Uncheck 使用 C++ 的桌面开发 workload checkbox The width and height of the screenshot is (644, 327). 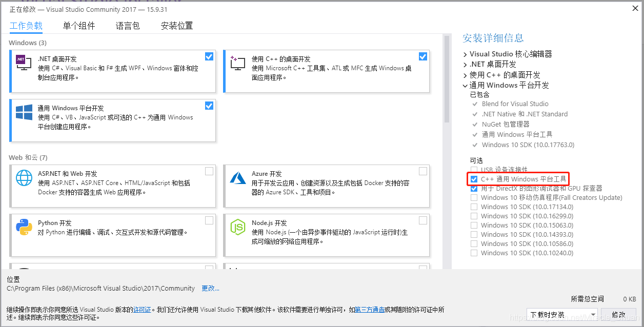tap(422, 56)
